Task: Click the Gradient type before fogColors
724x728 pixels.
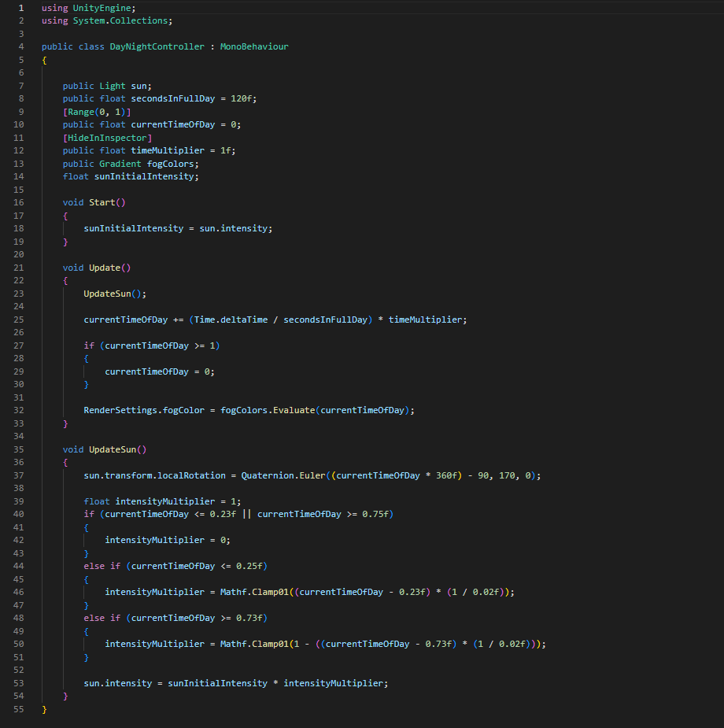Action: 120,164
